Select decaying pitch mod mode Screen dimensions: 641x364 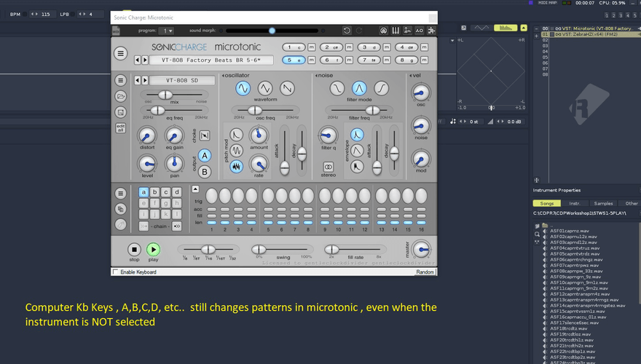click(236, 135)
